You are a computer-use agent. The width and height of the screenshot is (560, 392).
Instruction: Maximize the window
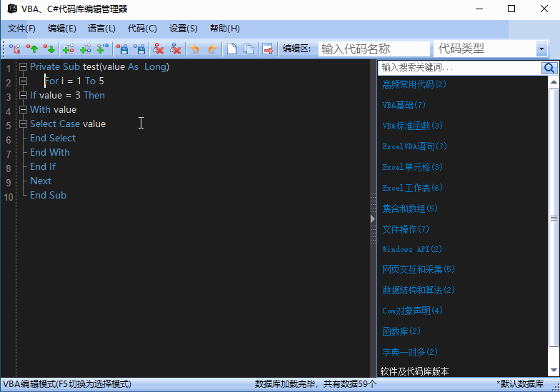pyautogui.click(x=511, y=9)
